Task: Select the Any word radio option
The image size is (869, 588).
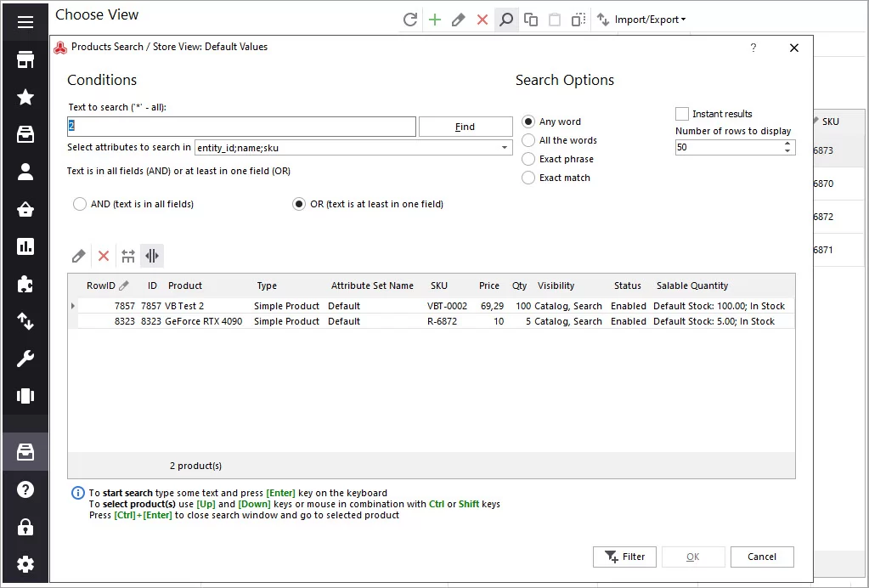Action: [x=528, y=122]
